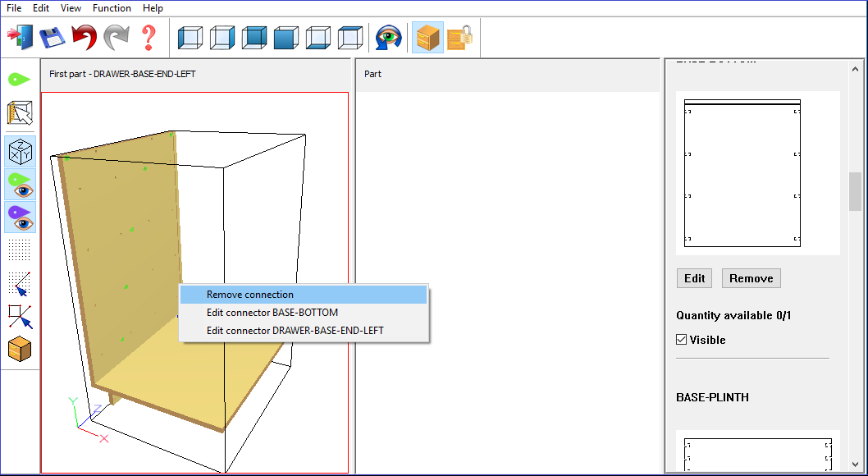
Task: Select the bottom-face cube view icon
Action: [x=318, y=39]
